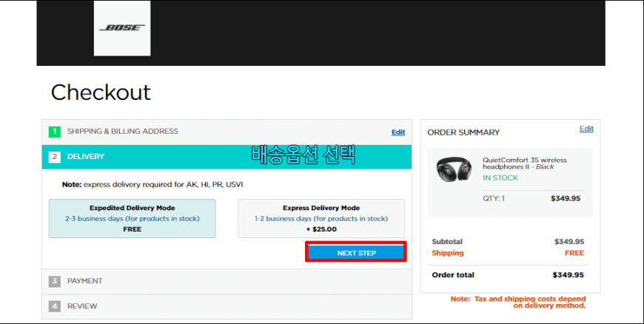This screenshot has height=324, width=644.
Task: Open the QuietComfort 35 headphones thumbnail
Action: click(x=454, y=169)
